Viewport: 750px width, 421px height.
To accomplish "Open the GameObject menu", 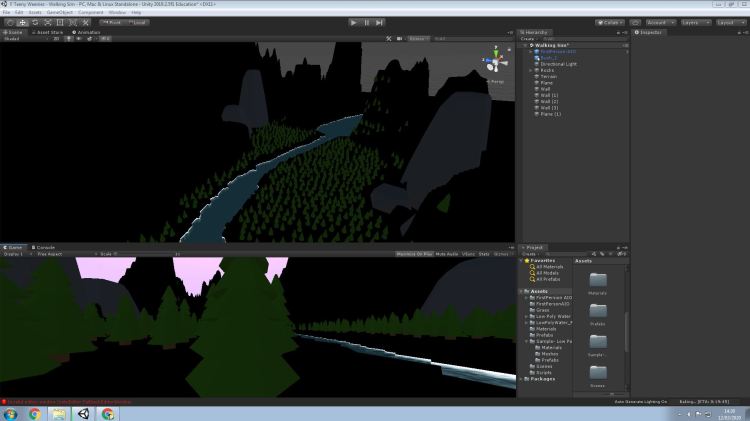I will click(62, 11).
